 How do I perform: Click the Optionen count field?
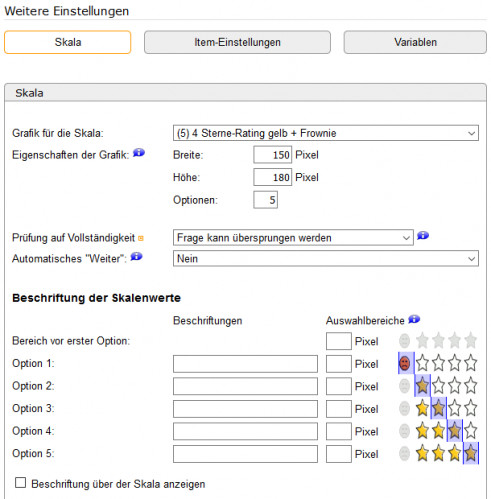[265, 200]
